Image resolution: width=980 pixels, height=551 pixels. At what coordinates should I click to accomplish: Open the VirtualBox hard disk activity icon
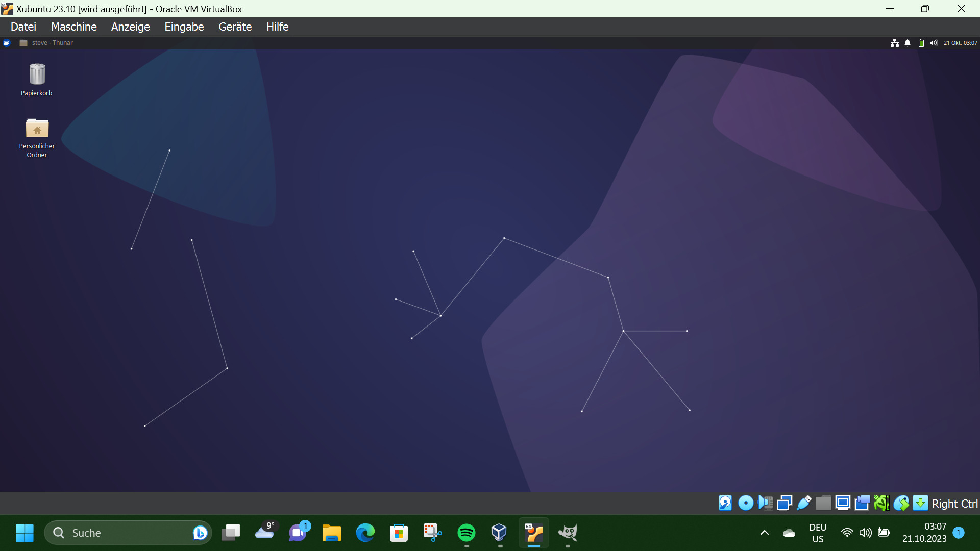[x=725, y=503]
